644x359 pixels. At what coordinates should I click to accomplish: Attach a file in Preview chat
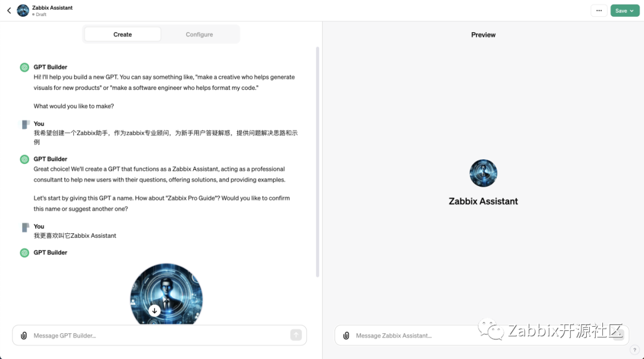[346, 336]
